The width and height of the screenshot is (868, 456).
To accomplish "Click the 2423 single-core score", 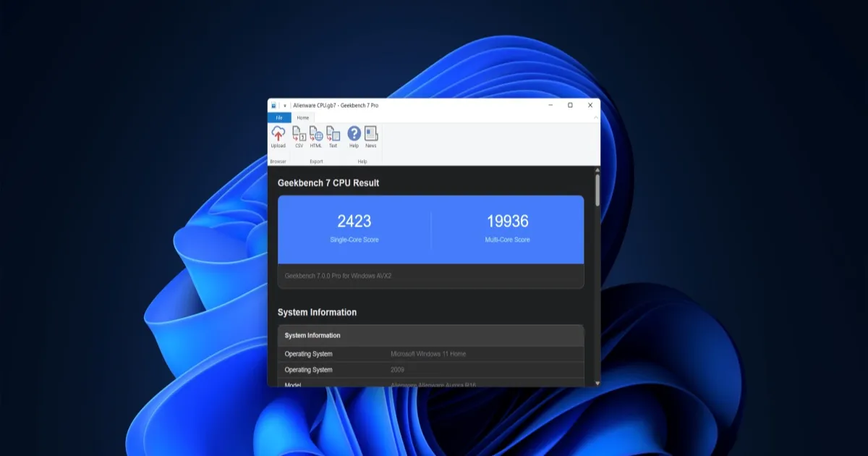I will 354,221.
